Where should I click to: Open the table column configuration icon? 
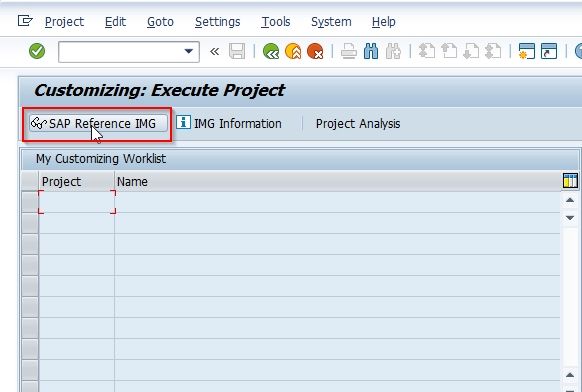point(570,181)
